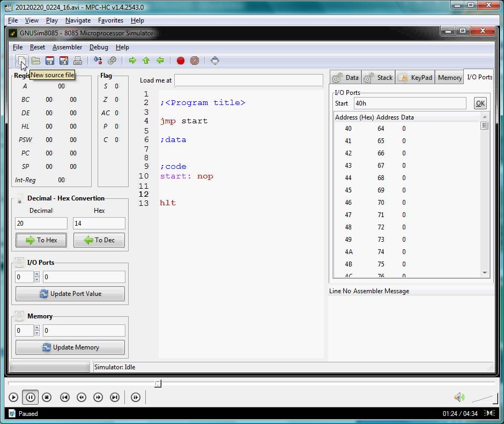Click the MPC-HC time display '01:24 / 04:34'
The height and width of the screenshot is (424, 504).
coord(460,414)
